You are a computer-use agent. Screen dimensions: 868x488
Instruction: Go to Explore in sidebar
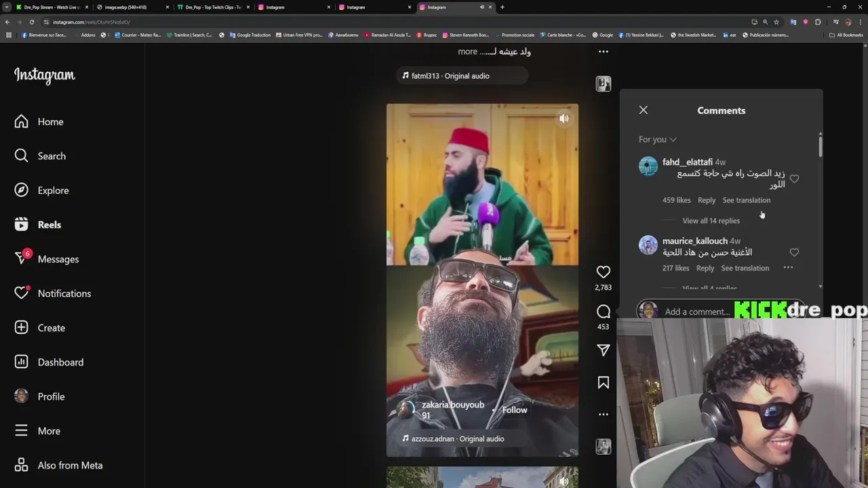pos(42,190)
